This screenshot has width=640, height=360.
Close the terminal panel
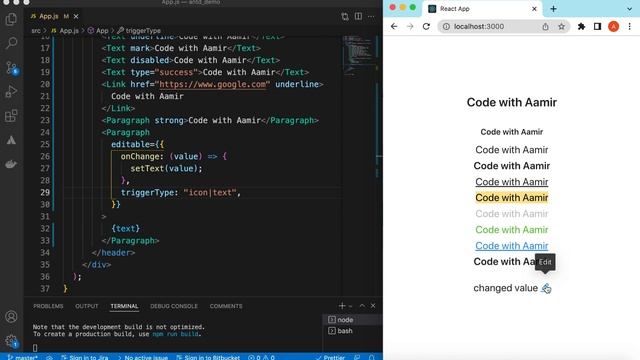(373, 306)
